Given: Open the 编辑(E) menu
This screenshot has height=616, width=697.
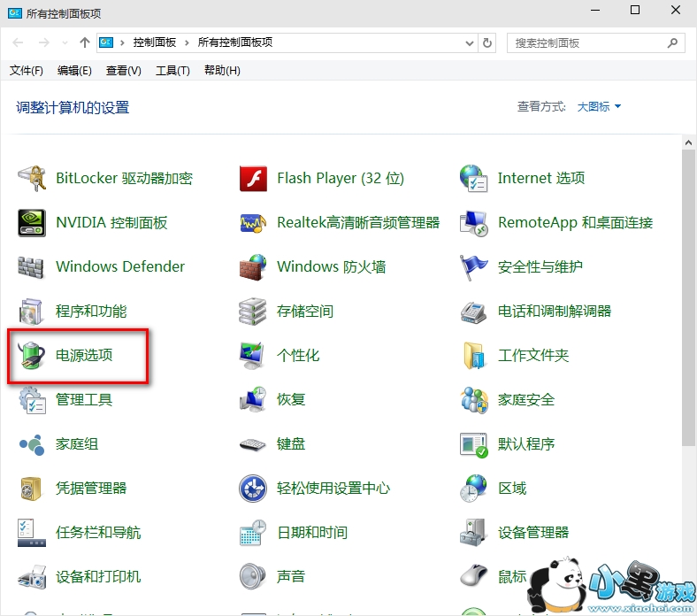Looking at the screenshot, I should click(x=74, y=70).
